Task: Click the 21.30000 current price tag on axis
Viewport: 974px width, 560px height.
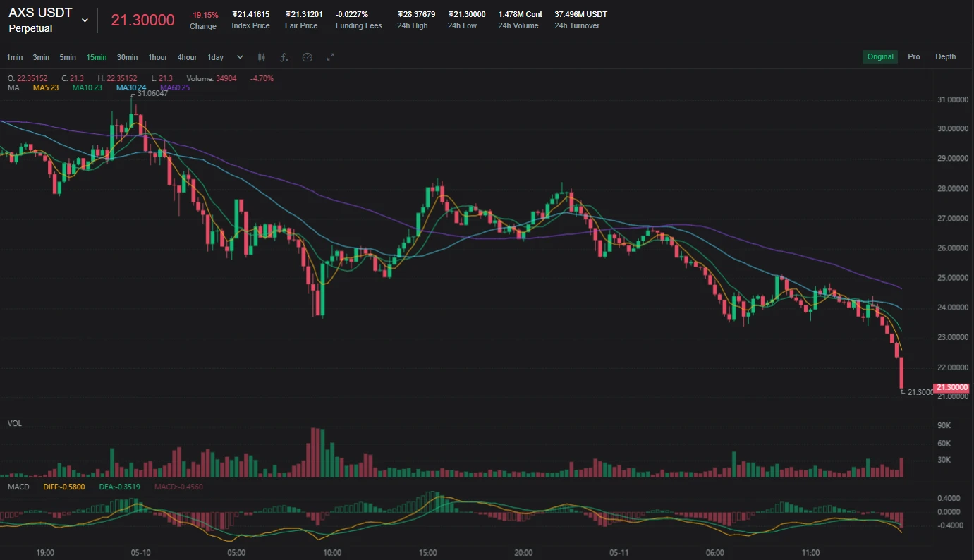Action: pos(951,388)
